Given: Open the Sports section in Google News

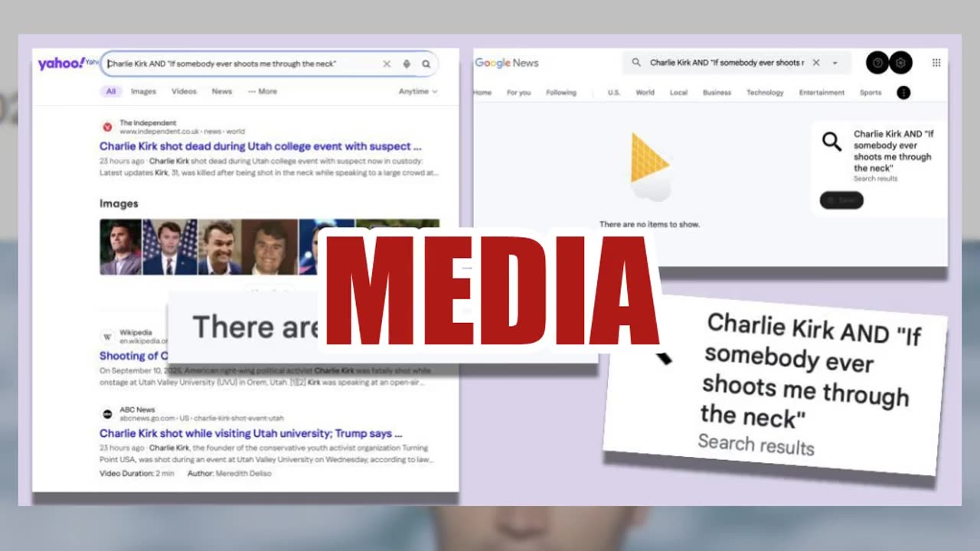Looking at the screenshot, I should click(x=871, y=93).
